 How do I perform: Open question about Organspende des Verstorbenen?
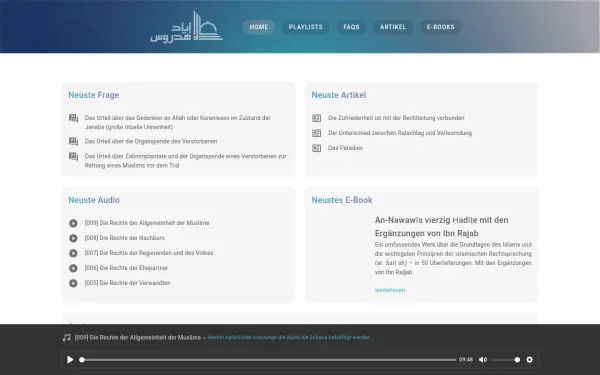(151, 142)
